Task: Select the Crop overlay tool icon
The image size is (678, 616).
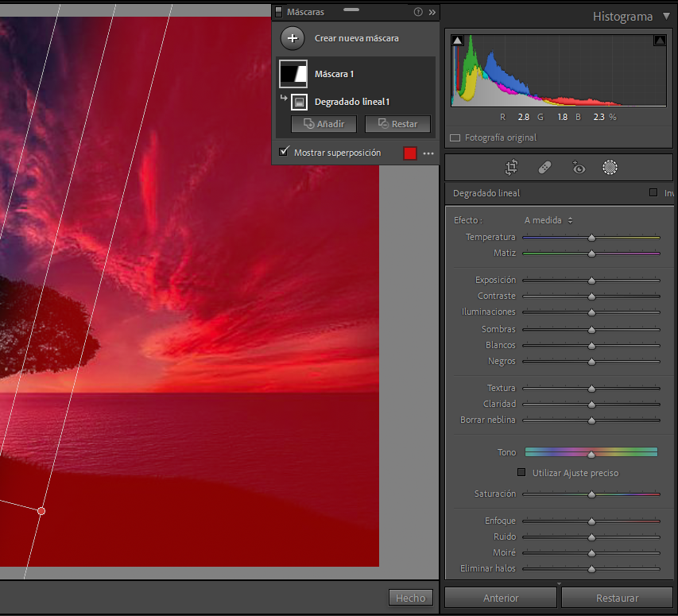Action: coord(512,167)
